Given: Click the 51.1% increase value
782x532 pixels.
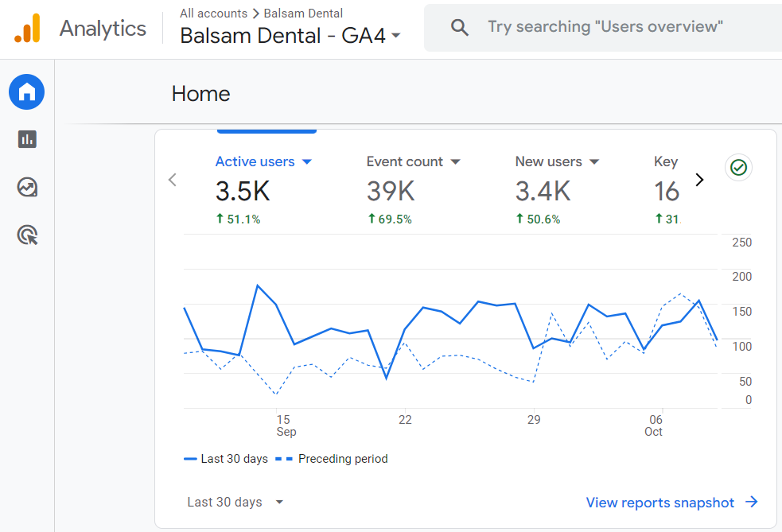Looking at the screenshot, I should pos(239,219).
